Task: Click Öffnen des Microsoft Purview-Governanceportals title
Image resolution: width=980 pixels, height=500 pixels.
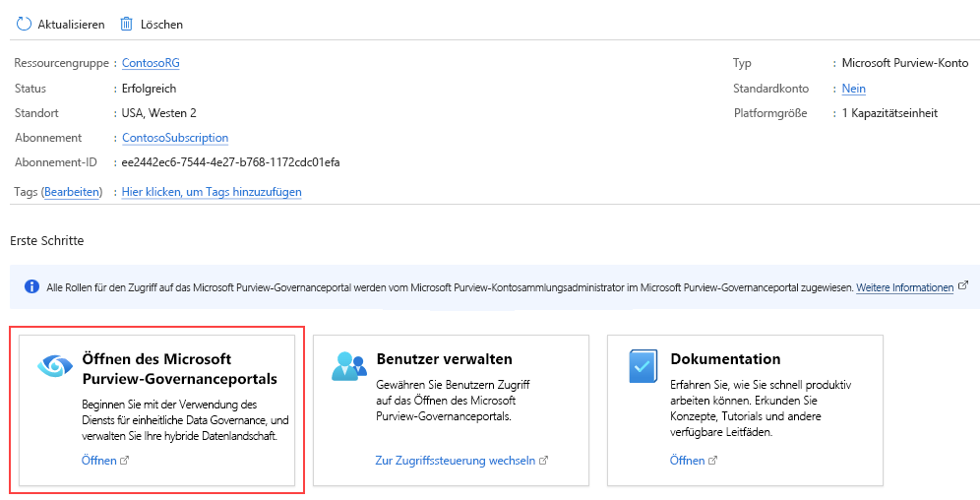Action: [x=180, y=369]
